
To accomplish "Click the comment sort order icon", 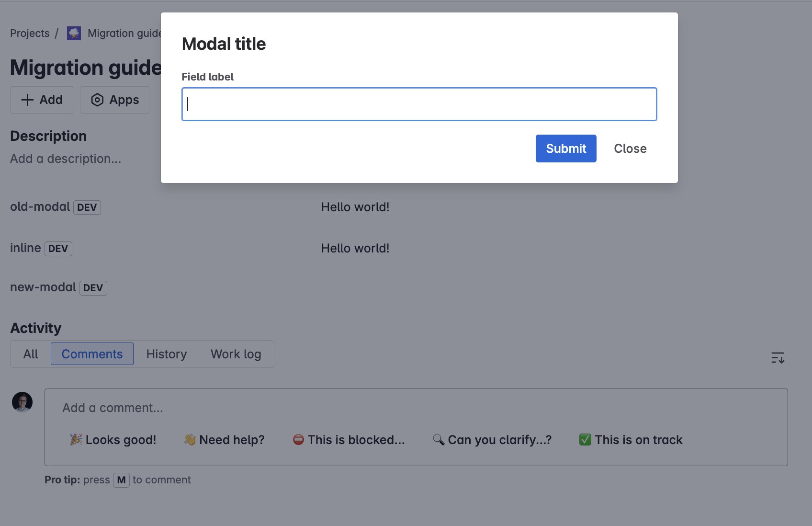I will [x=778, y=357].
